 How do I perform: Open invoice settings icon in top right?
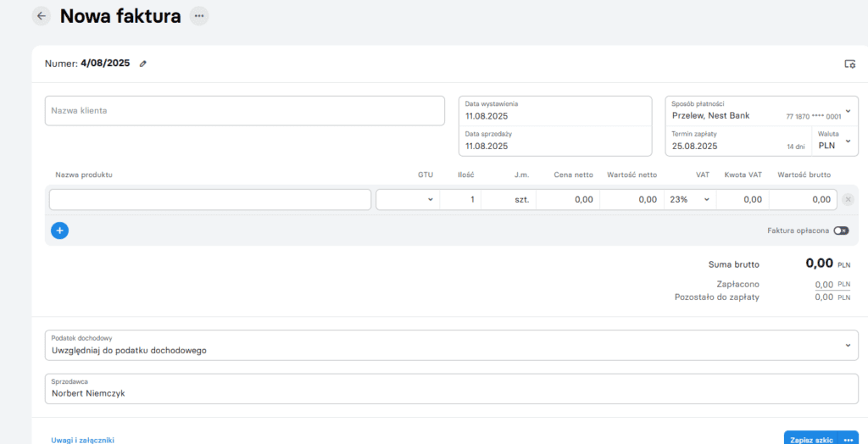(x=849, y=64)
